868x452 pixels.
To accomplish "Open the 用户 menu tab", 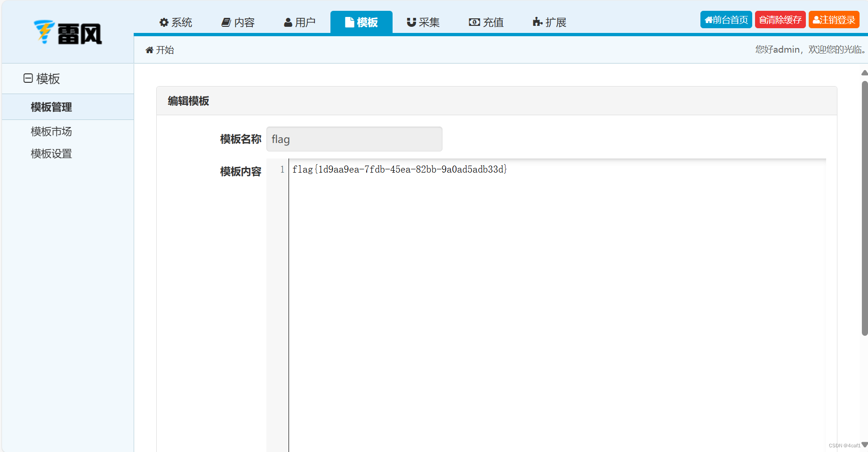I will point(300,22).
